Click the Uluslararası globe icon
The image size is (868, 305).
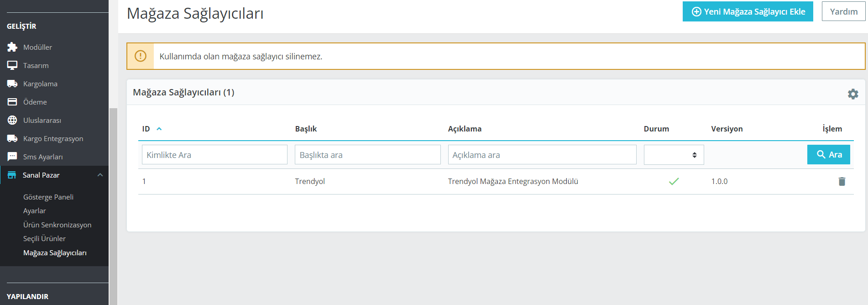(12, 120)
